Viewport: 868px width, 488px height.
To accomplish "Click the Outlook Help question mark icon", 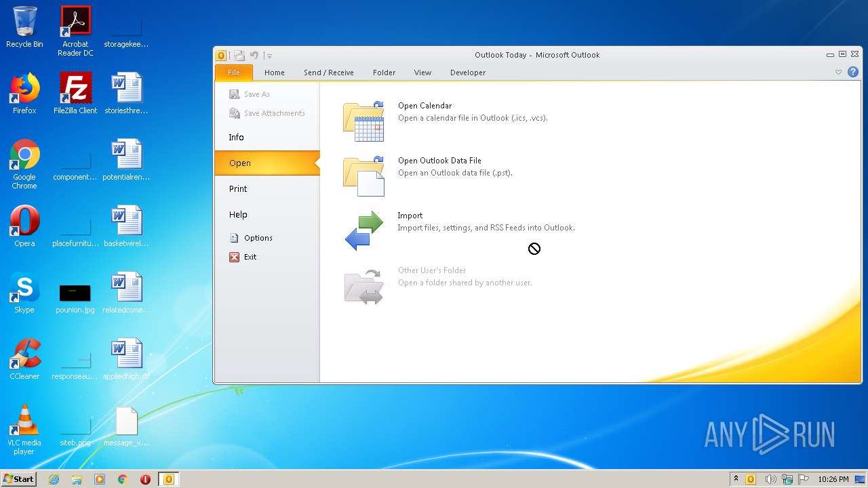I will coord(853,72).
